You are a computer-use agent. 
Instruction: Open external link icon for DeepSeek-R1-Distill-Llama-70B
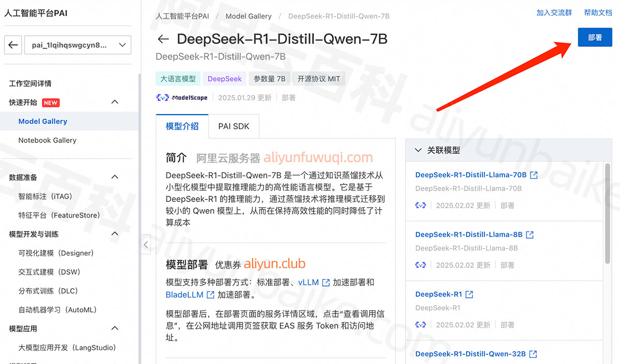(x=534, y=175)
